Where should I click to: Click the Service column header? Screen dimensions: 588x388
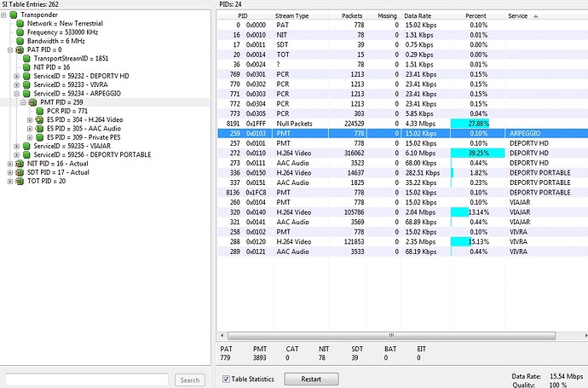546,15
